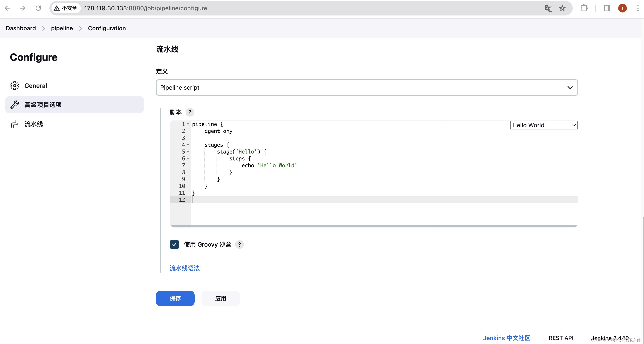The width and height of the screenshot is (644, 344).
Task: Open help question mark next to Groovy sandbox
Action: pos(239,244)
